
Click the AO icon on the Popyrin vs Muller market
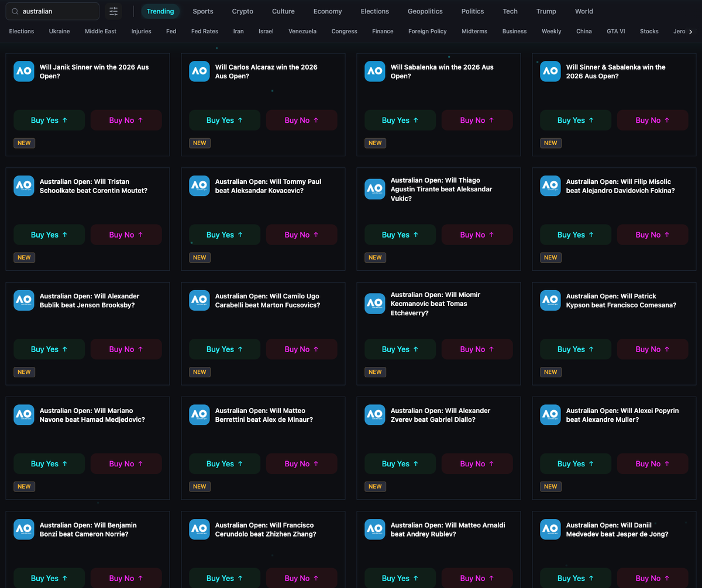tap(550, 414)
